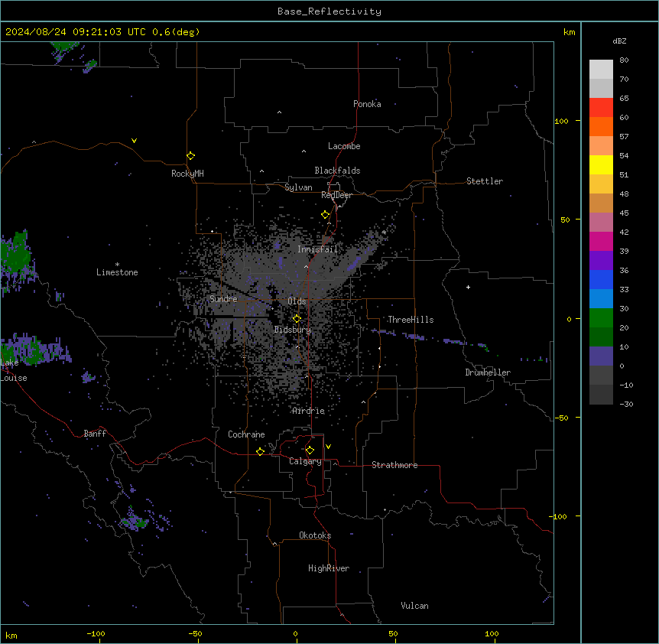Click the Okotoks label
Screen dimensions: 659x644
(315, 535)
